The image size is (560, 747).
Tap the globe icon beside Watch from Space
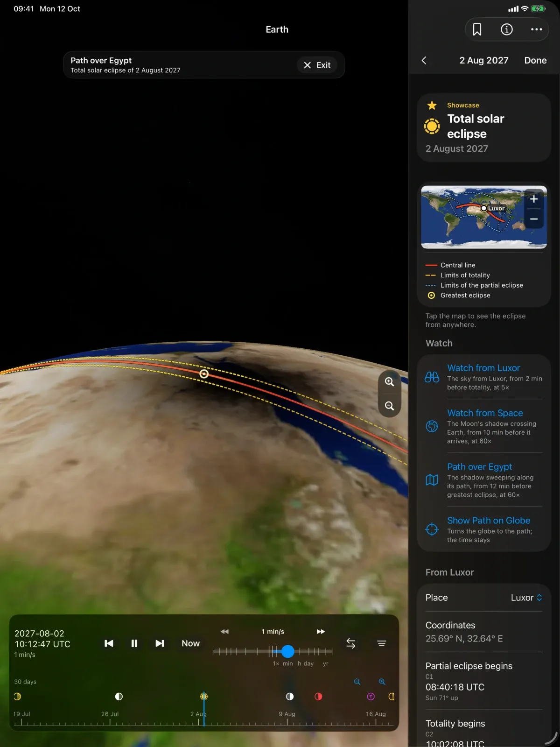pyautogui.click(x=432, y=426)
